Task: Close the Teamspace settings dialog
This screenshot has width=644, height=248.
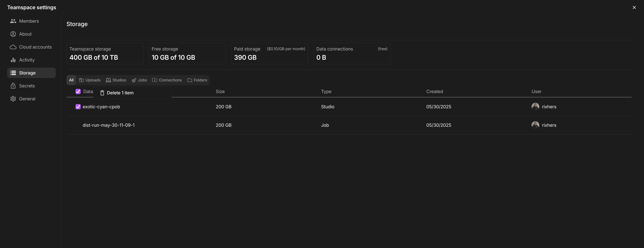Action: coord(634,7)
